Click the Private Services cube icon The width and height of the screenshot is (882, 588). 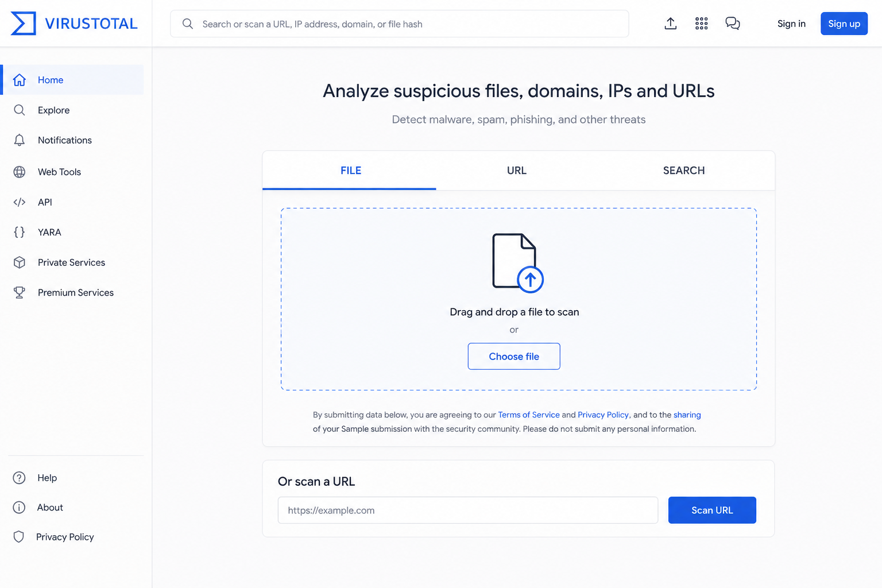(x=20, y=262)
